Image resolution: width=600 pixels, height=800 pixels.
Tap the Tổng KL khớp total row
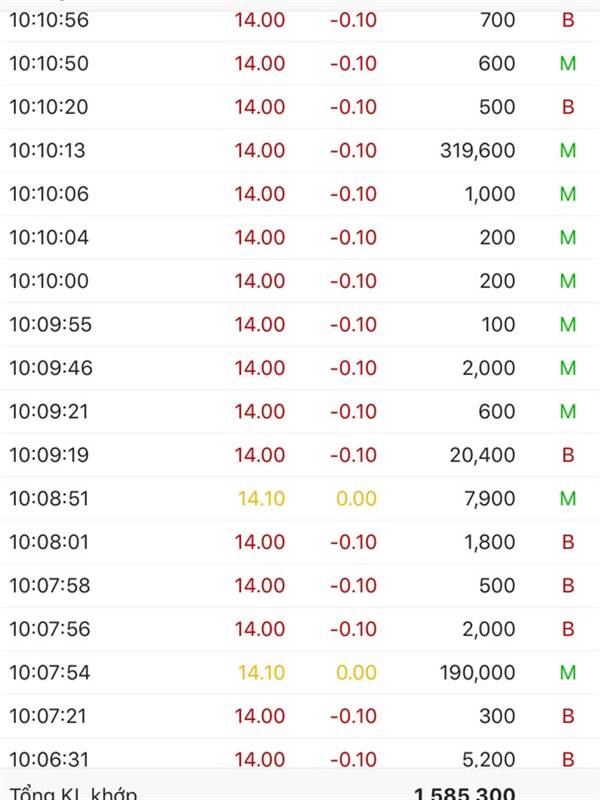pyautogui.click(x=300, y=786)
